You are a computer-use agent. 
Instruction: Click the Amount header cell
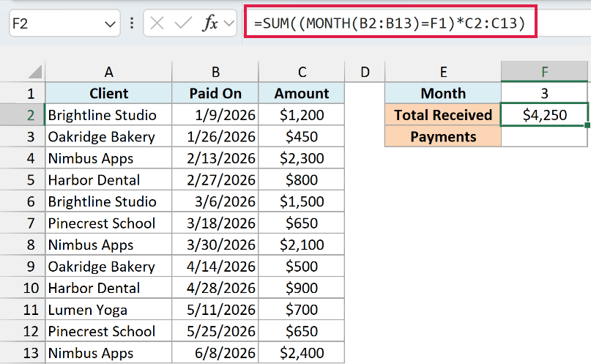click(x=302, y=93)
